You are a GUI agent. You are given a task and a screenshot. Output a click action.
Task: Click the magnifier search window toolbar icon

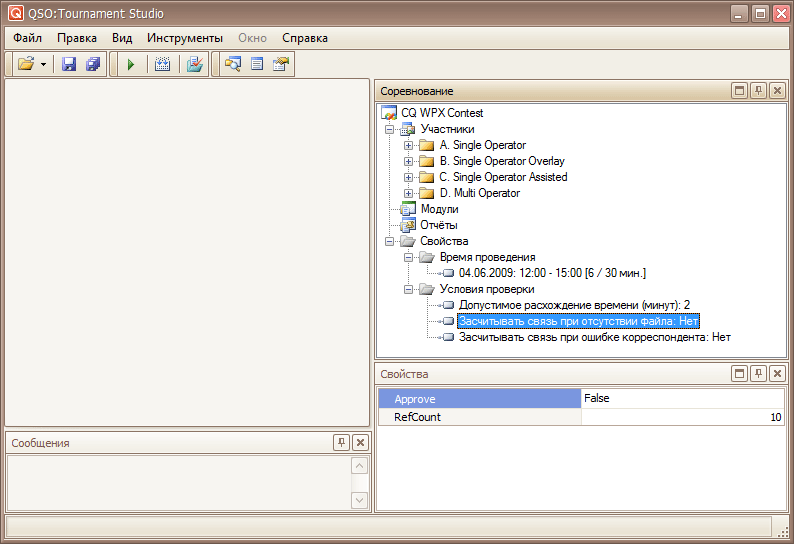[x=233, y=64]
